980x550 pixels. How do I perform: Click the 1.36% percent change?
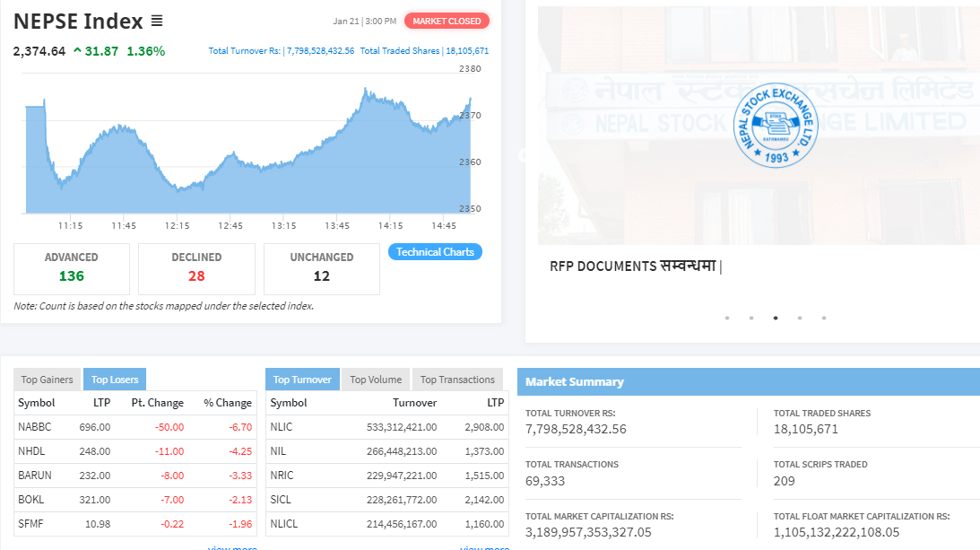[x=145, y=51]
